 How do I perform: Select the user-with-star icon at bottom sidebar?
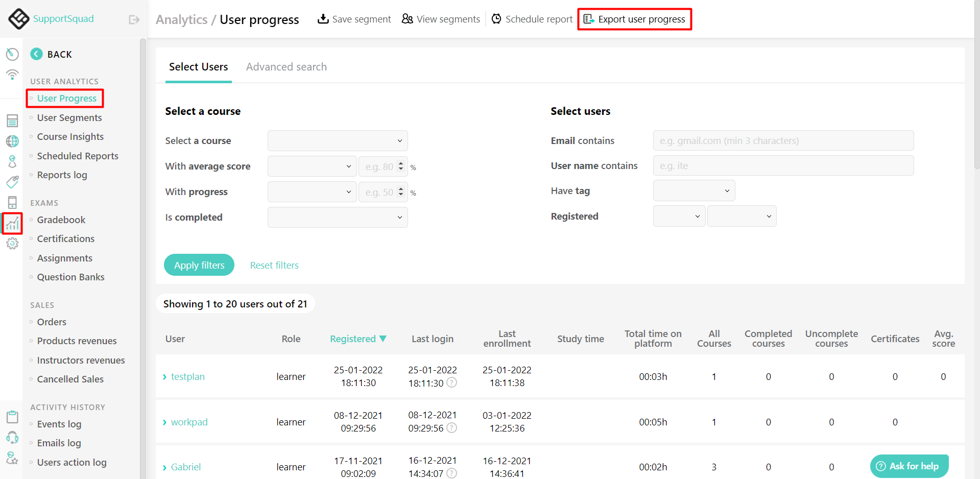(x=12, y=458)
